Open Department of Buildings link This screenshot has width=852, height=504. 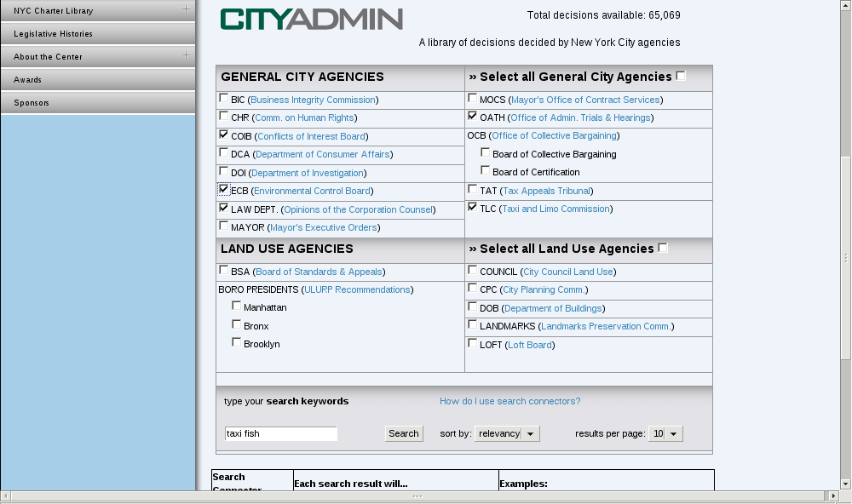[553, 308]
